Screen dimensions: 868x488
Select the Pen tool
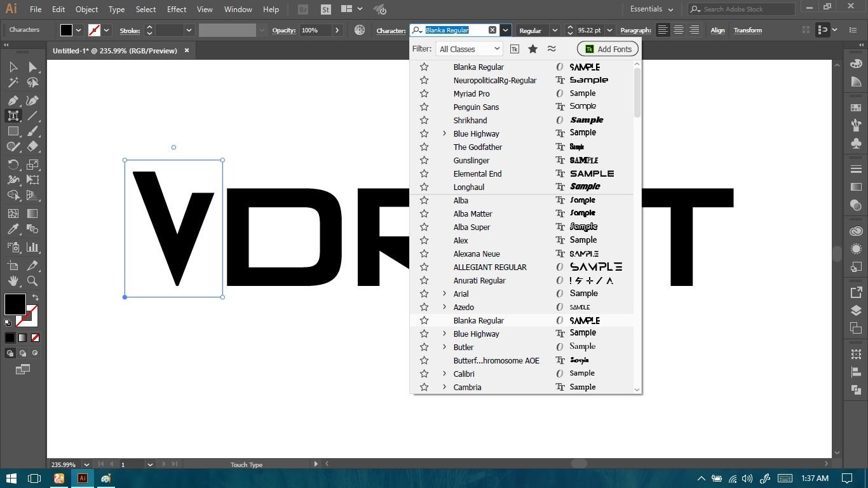pos(13,100)
